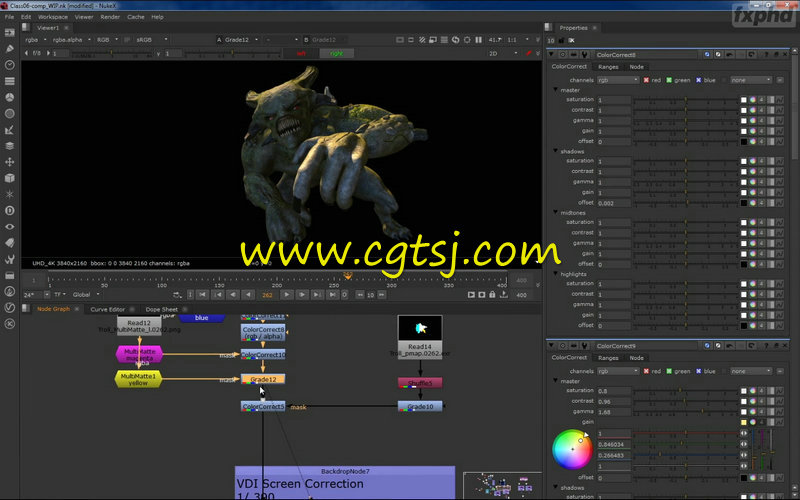
Task: Open the Workspace menu
Action: pyautogui.click(x=52, y=17)
